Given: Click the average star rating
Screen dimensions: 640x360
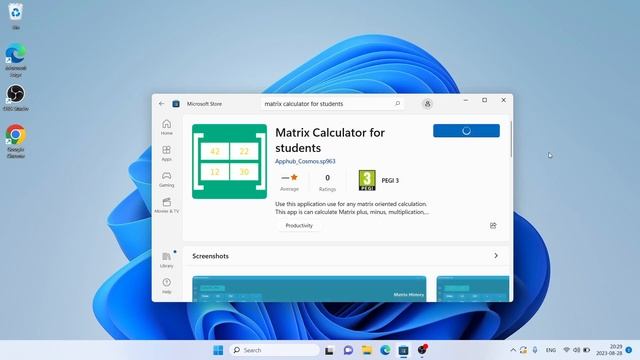Looking at the screenshot, I should (x=289, y=182).
